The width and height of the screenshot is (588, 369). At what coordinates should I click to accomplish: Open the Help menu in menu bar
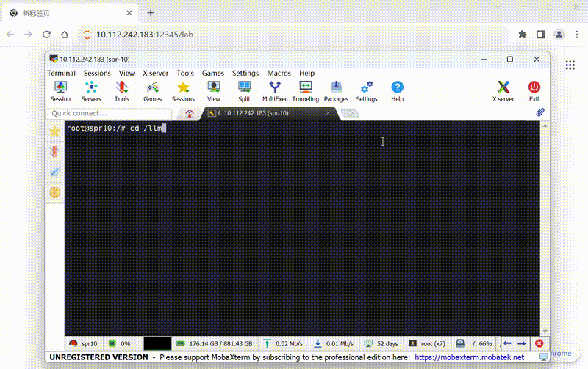(306, 73)
